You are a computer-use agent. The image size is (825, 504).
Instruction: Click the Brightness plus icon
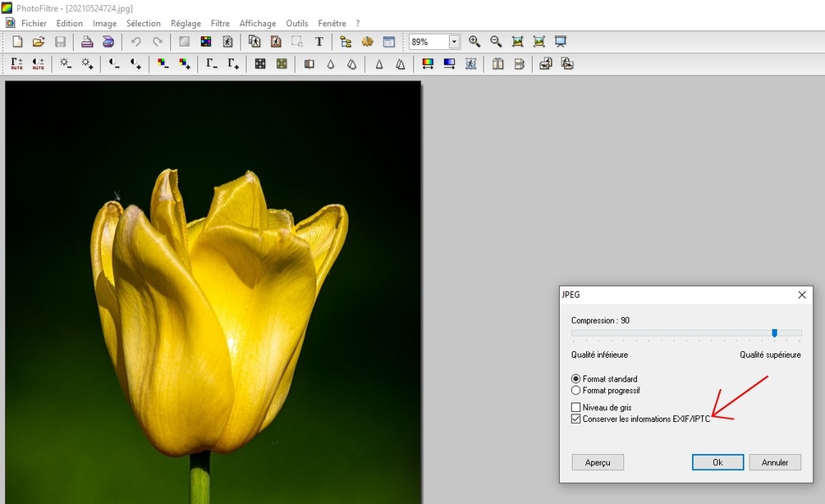pos(87,63)
